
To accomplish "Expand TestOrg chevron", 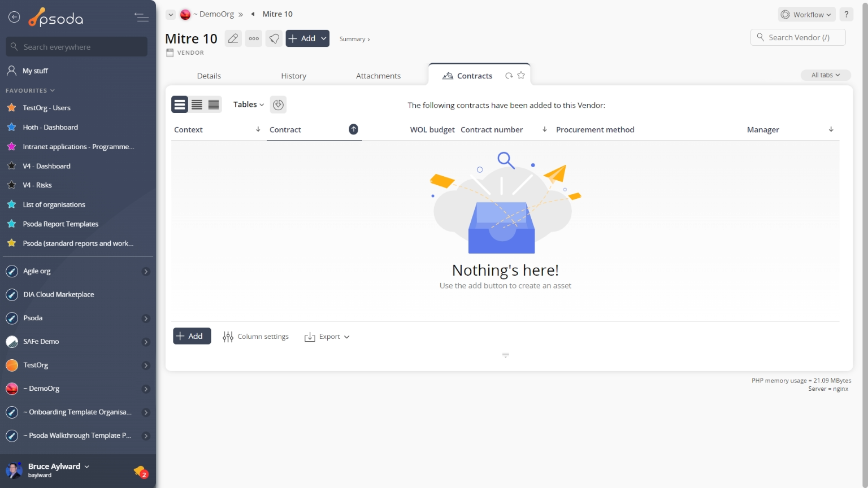I will [x=146, y=365].
